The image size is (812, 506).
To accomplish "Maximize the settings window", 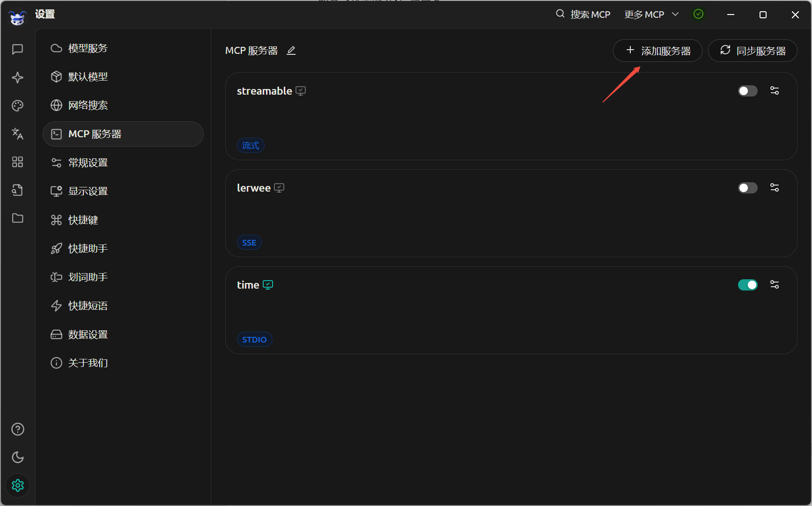I will point(763,15).
